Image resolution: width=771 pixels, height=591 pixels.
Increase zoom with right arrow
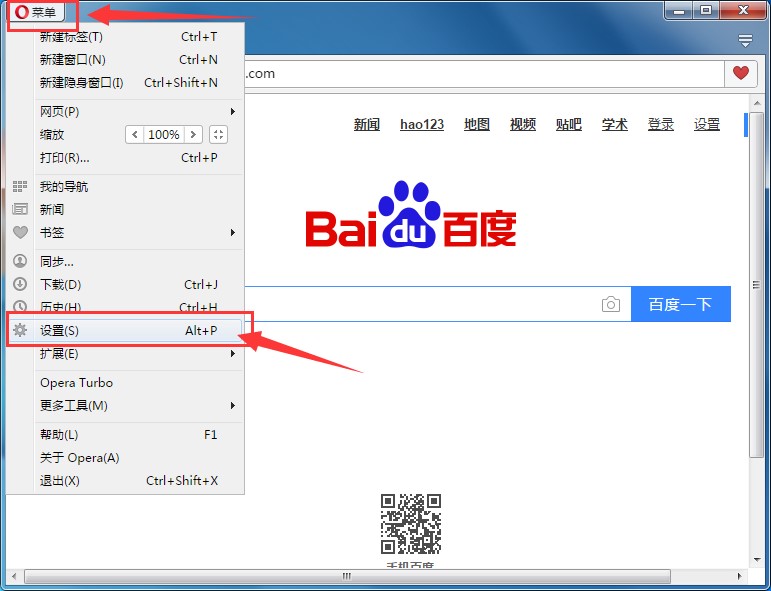coord(193,134)
